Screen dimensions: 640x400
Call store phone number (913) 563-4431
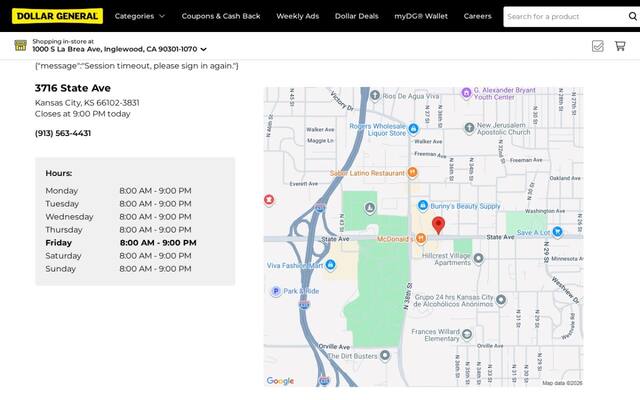(63, 133)
